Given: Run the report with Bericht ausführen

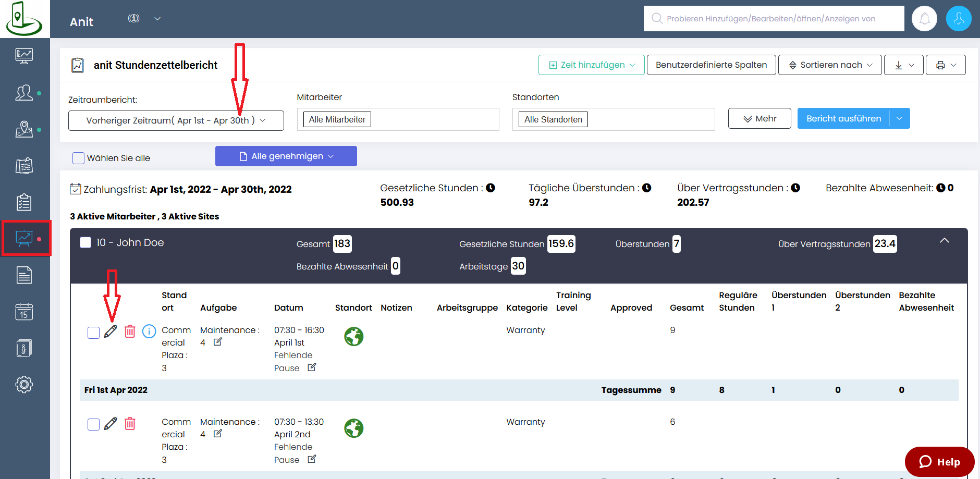Looking at the screenshot, I should (843, 118).
